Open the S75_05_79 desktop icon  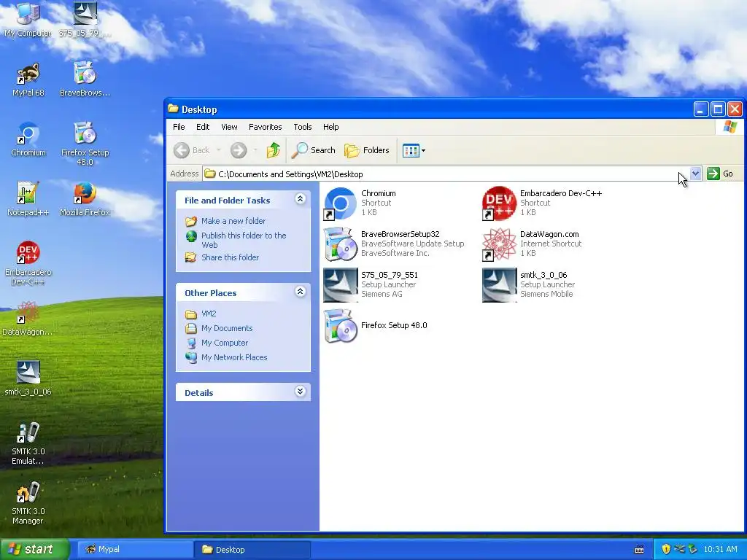coord(85,19)
